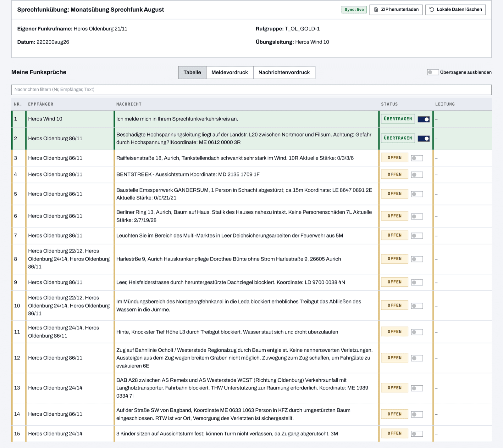Turn off transmitted switch for message 2
Viewport: 503px width, 448px height.
pos(423,138)
